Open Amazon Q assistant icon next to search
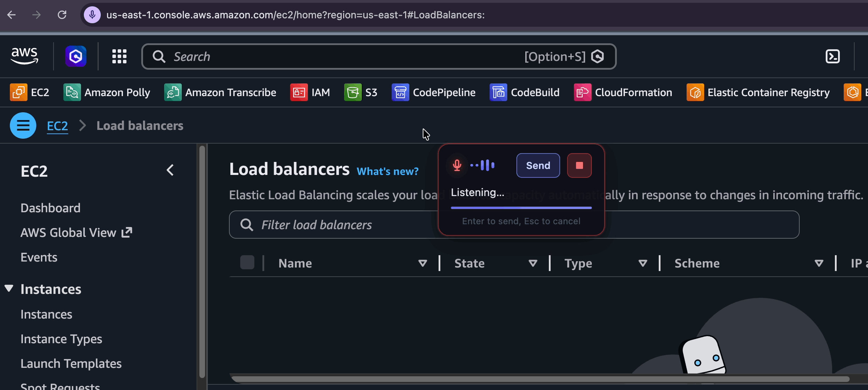The height and width of the screenshot is (390, 868). point(75,56)
